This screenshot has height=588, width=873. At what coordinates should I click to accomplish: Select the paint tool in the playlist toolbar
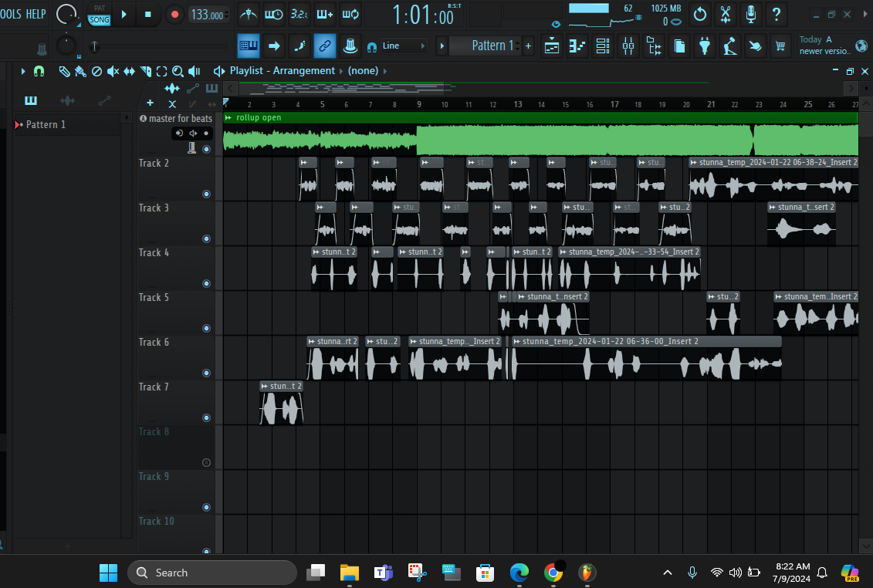click(x=80, y=71)
